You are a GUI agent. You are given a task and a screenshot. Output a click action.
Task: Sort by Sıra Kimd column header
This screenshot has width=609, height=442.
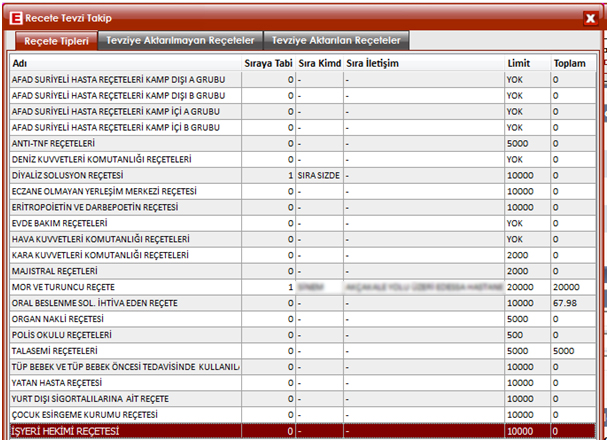319,63
